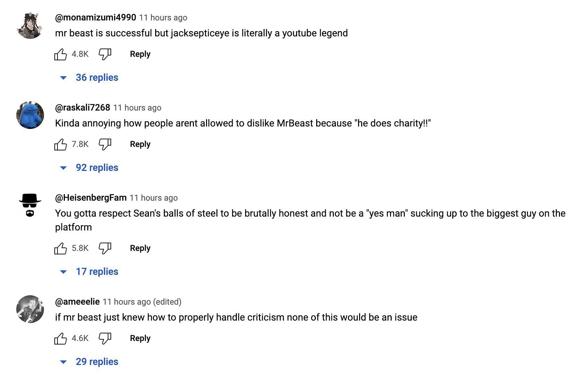Dislike the jacksepticeye youtube legend comment
This screenshot has width=588, height=375.
tap(105, 54)
